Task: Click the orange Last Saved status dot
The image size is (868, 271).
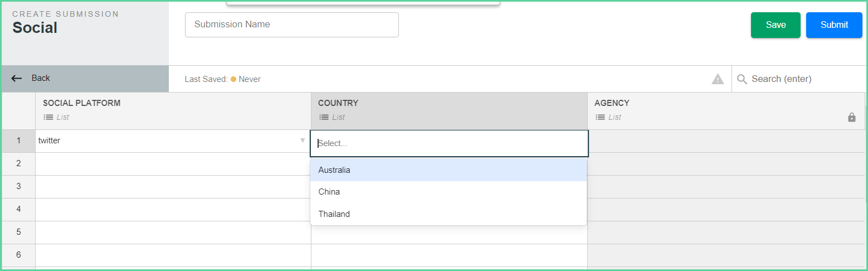Action: tap(233, 79)
